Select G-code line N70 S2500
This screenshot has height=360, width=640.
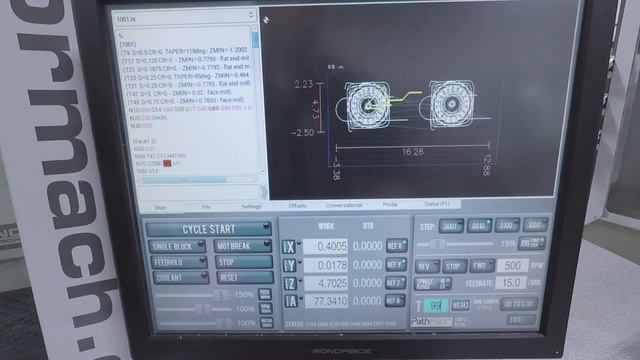coord(158,163)
